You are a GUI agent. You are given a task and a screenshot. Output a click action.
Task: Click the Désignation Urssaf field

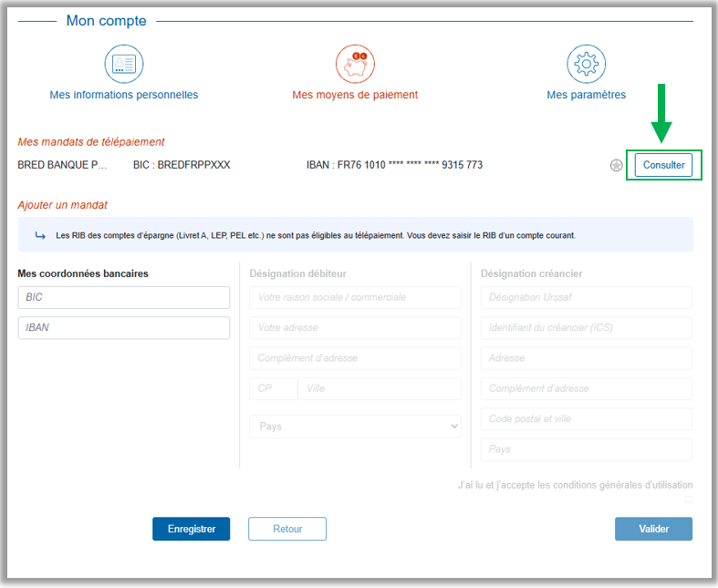[x=586, y=297]
